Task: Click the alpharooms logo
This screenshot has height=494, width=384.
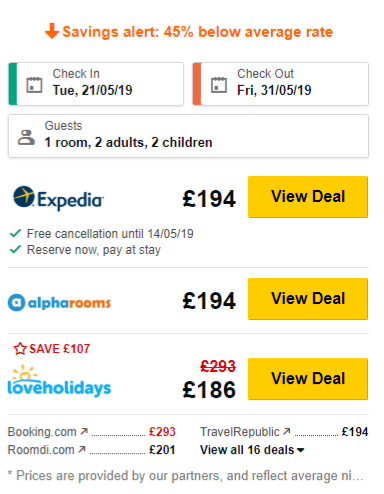Action: point(59,302)
